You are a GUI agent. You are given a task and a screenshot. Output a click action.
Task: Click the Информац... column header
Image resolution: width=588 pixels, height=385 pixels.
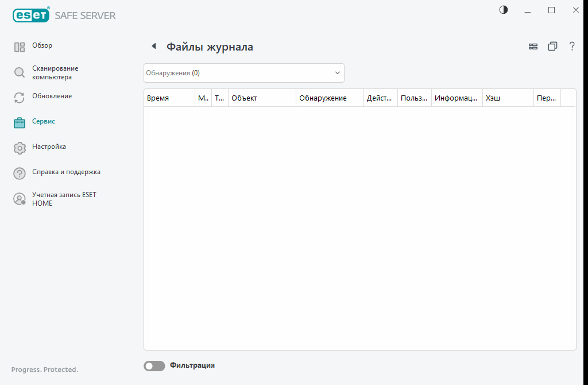tap(457, 98)
